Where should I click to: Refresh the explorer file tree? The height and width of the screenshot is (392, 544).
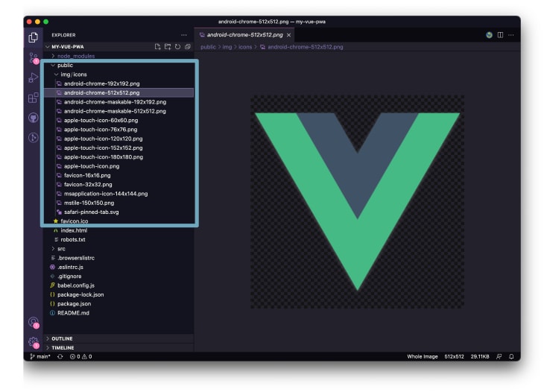coord(177,46)
